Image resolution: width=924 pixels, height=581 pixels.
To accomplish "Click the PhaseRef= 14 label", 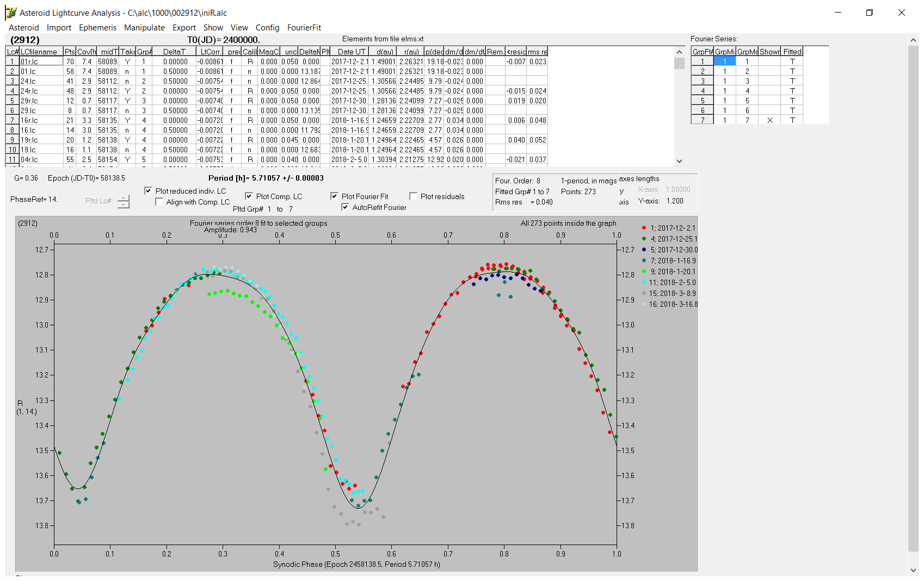I will 34,199.
